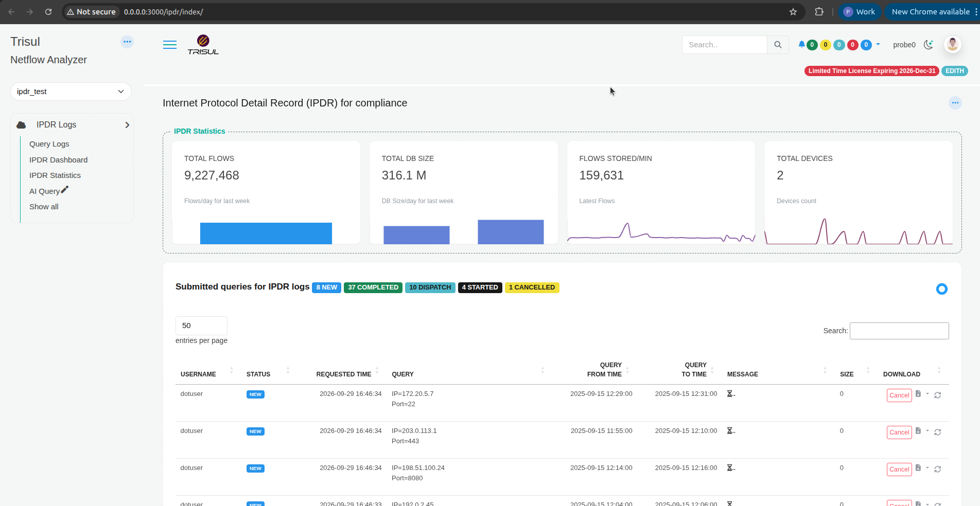Viewport: 980px width, 506px height.
Task: Open the user avatar profile menu
Action: tap(953, 44)
